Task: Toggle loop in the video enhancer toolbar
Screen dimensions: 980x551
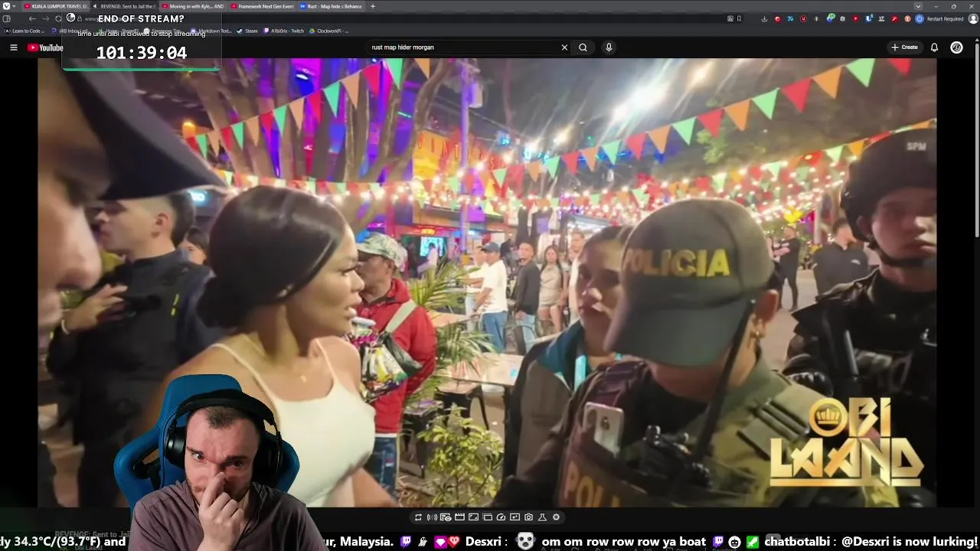Action: click(418, 517)
